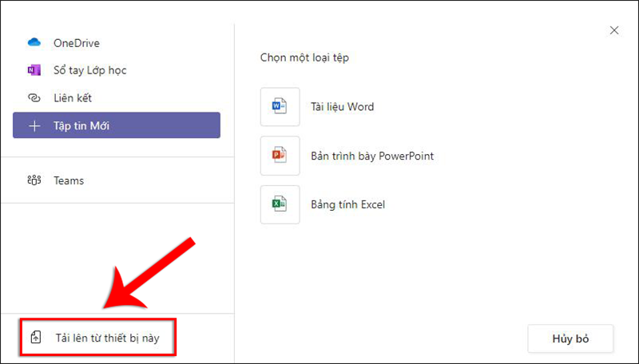Open the OneDrive source in sidebar
Viewport: 639px width, 364px height.
click(76, 43)
